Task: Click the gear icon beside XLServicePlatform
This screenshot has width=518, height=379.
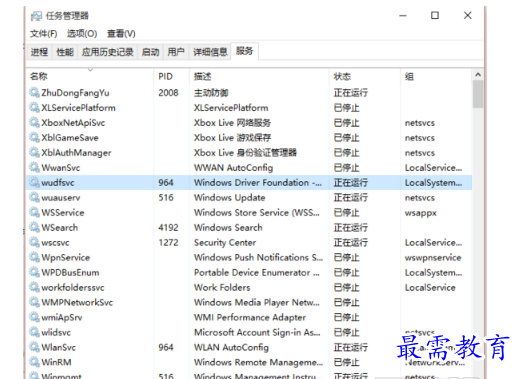Action: tap(34, 107)
